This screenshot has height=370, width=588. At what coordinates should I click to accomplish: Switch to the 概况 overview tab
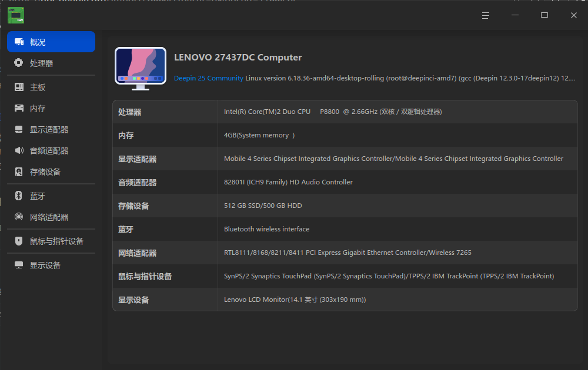(x=51, y=42)
